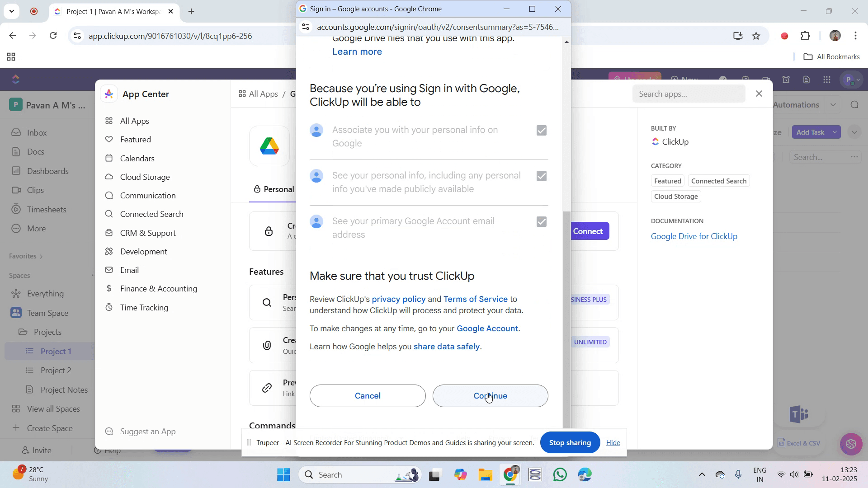
Task: Expand the Automations dropdown chevron
Action: pyautogui.click(x=833, y=105)
